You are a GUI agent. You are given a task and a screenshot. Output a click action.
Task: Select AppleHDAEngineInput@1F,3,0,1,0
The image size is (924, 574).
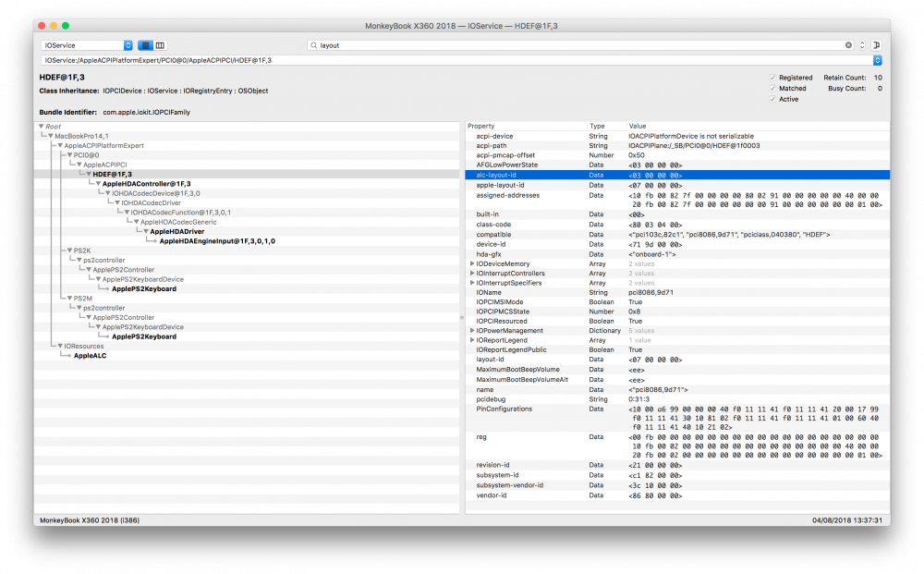[217, 241]
